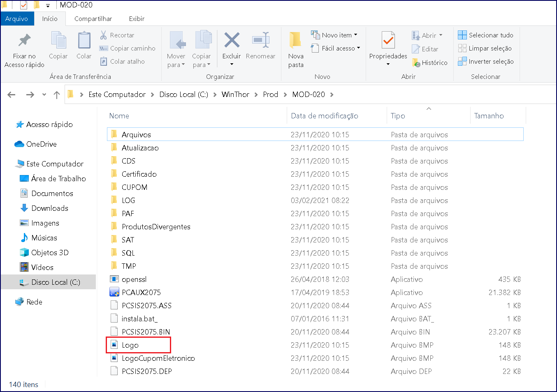Switch to the Início tab
557x392 pixels.
(50, 19)
